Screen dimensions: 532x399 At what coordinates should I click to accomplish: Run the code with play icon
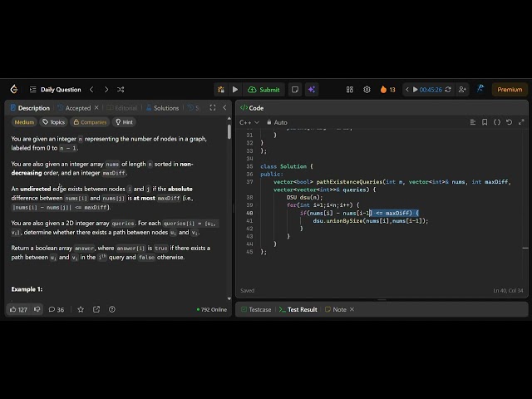235,90
